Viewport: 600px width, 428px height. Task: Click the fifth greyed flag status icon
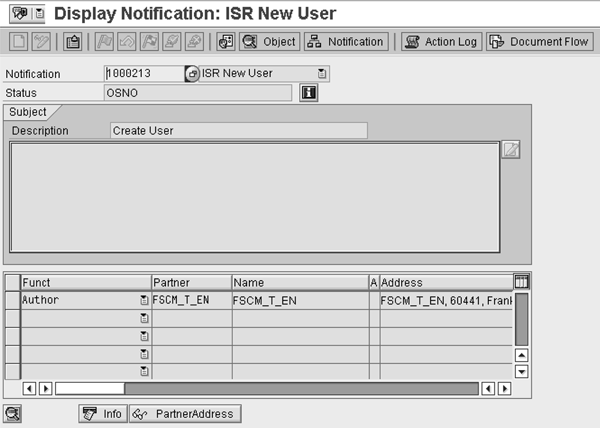click(194, 42)
